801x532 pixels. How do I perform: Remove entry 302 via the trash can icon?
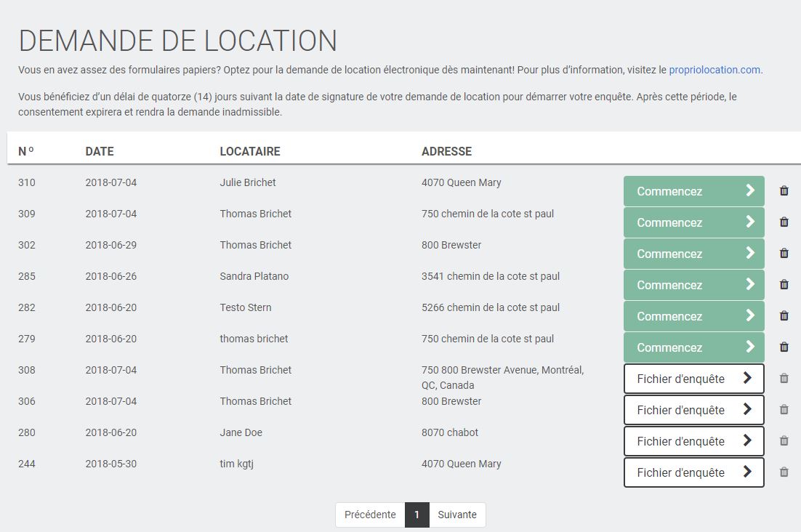784,253
